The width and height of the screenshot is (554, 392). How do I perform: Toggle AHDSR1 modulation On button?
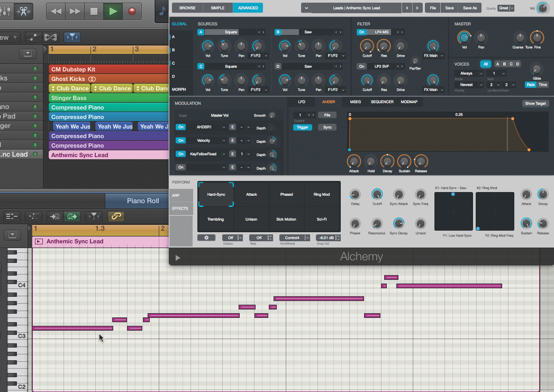pyautogui.click(x=181, y=127)
